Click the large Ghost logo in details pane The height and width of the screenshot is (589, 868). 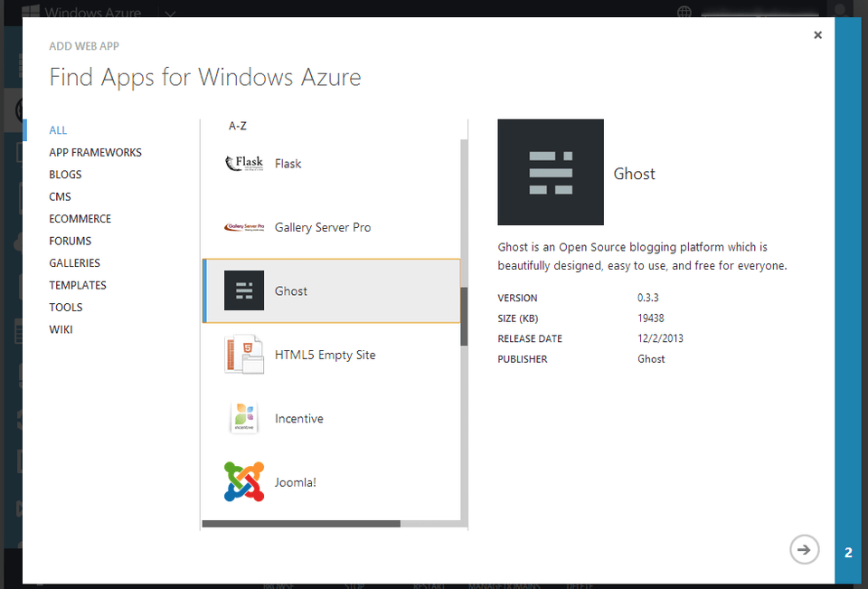tap(551, 172)
